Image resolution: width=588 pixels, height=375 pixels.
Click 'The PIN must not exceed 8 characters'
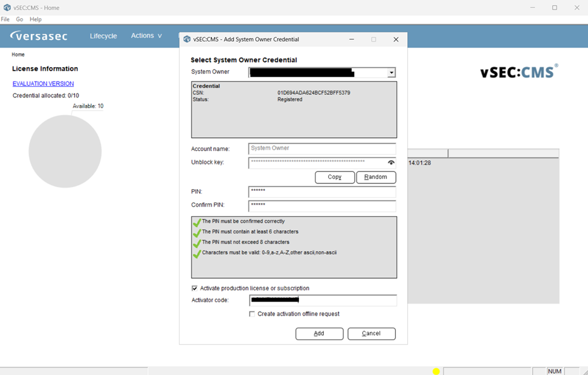pyautogui.click(x=245, y=242)
